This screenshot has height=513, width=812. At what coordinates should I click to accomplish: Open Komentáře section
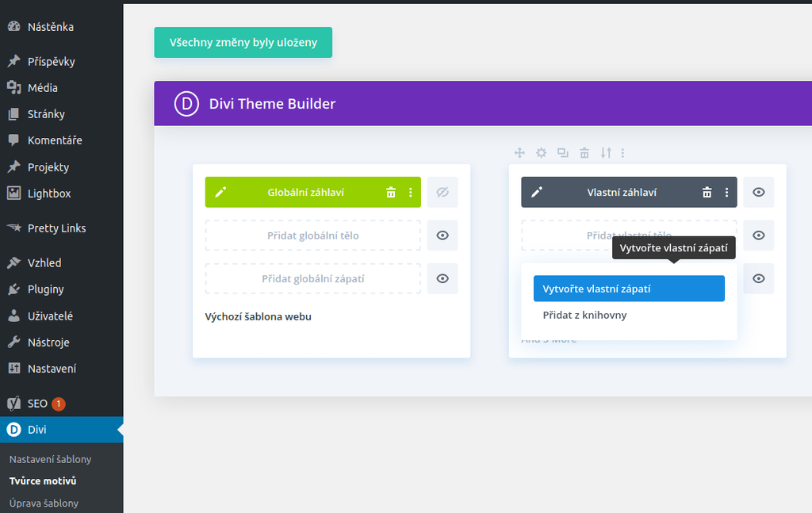click(55, 140)
